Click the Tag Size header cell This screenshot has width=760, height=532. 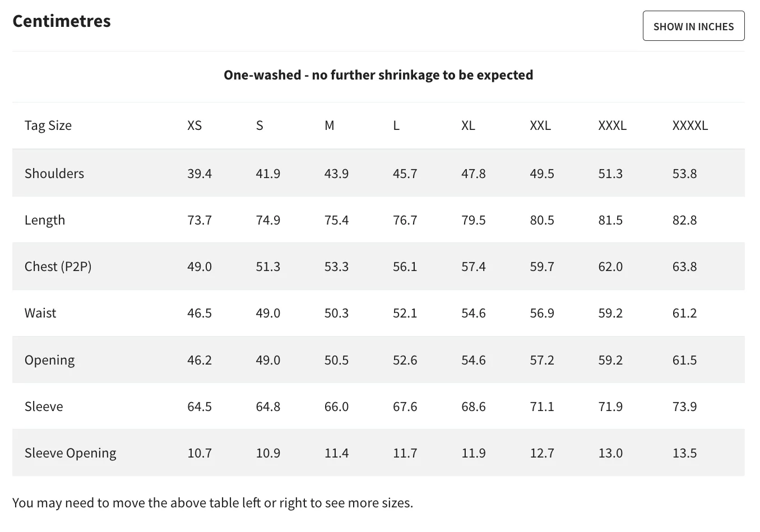tap(48, 125)
